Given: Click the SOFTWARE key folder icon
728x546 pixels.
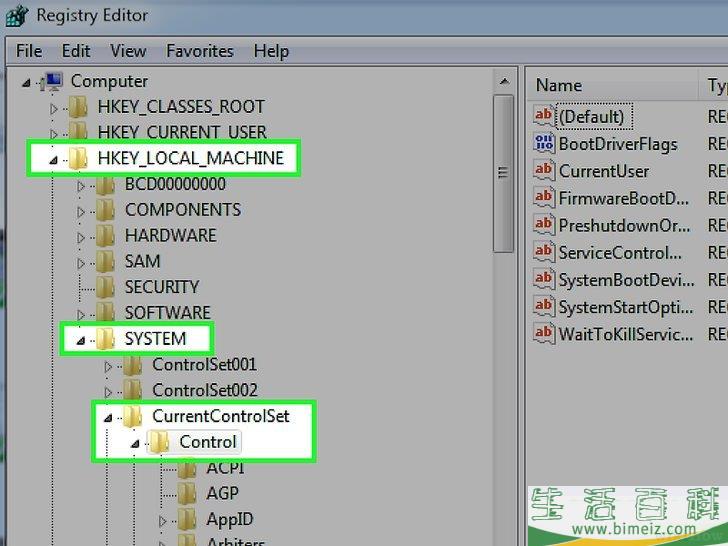Looking at the screenshot, I should click(106, 313).
